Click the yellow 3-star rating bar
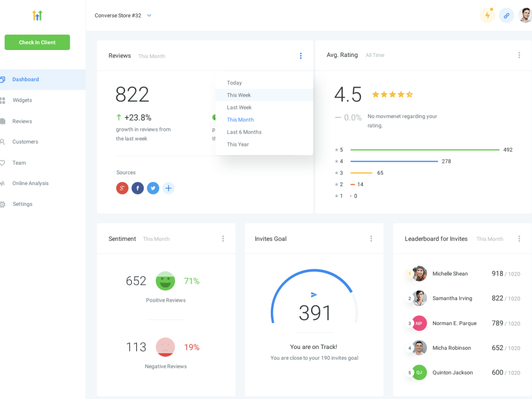Image resolution: width=532 pixels, height=399 pixels. 361,173
